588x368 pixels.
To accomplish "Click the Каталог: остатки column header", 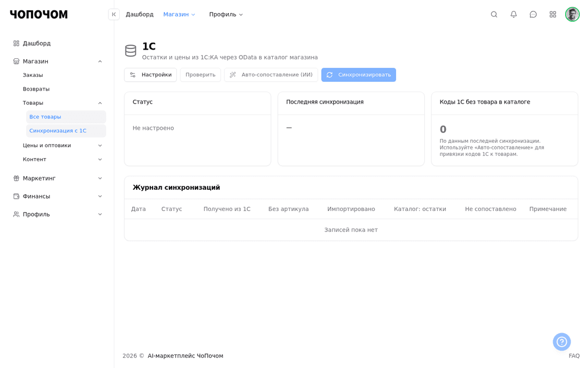I will (x=420, y=209).
